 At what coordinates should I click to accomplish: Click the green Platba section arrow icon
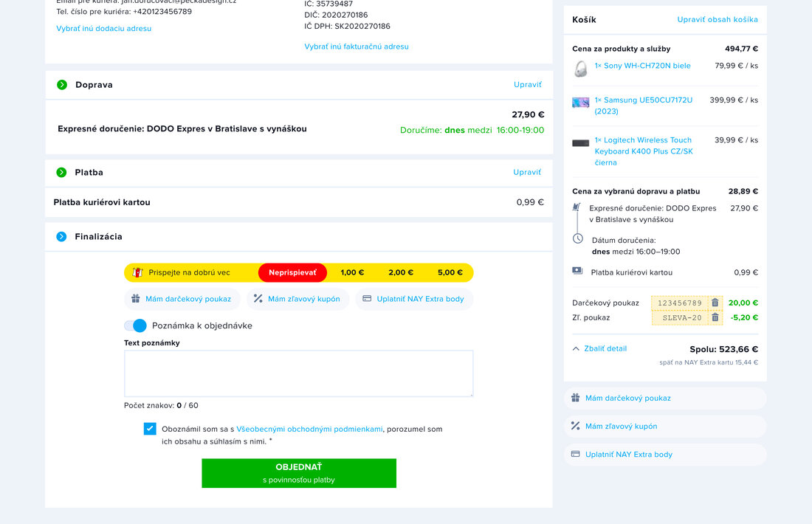click(x=62, y=172)
